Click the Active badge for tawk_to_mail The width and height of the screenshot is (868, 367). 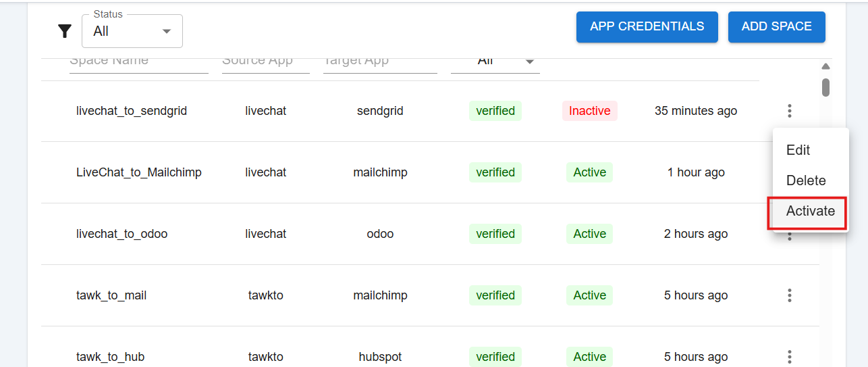click(x=590, y=295)
